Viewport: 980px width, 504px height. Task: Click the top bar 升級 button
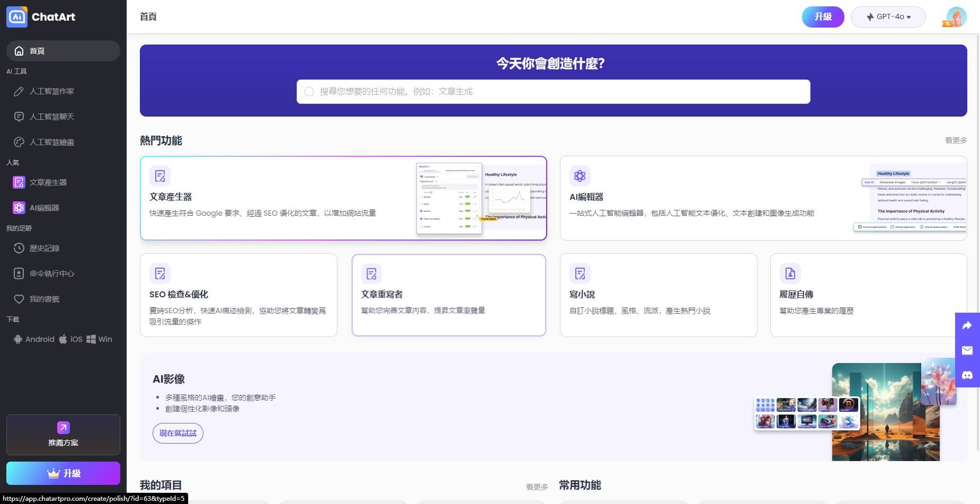(823, 17)
